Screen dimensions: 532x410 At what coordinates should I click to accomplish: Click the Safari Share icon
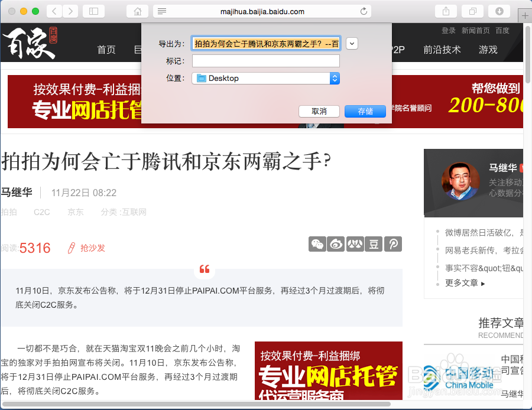coord(446,11)
